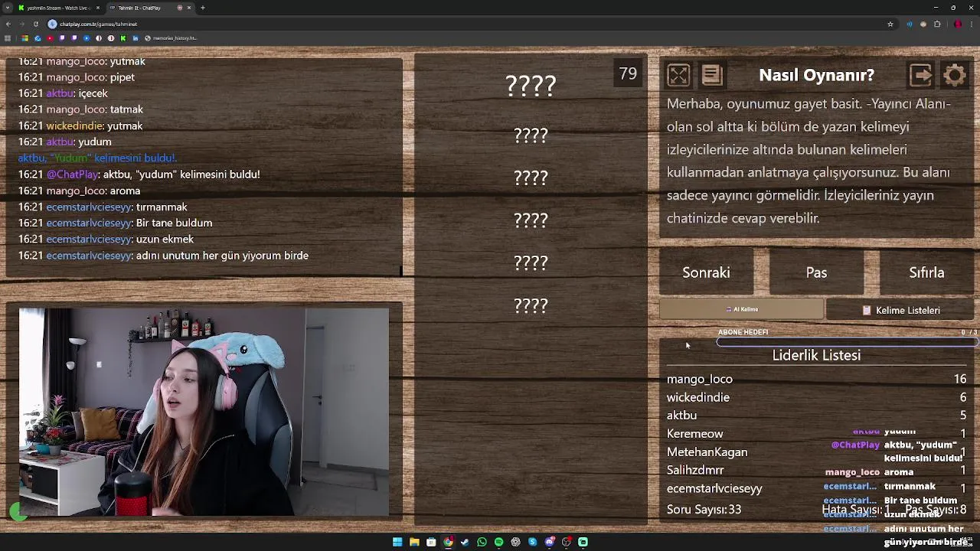Open Spotify from the taskbar
980x551 pixels.
tap(498, 542)
